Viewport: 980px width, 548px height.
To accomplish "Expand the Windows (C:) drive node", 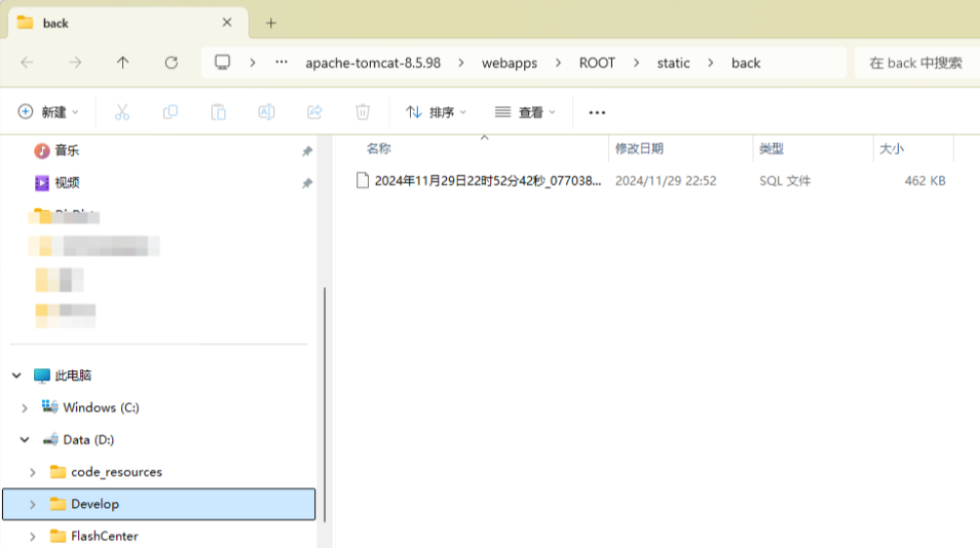I will pyautogui.click(x=24, y=408).
